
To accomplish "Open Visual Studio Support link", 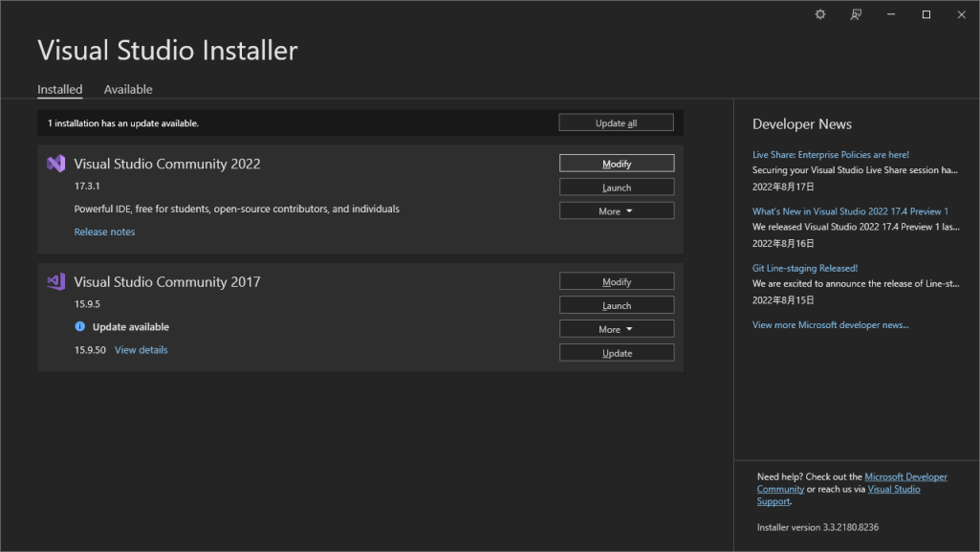I will pyautogui.click(x=894, y=490).
